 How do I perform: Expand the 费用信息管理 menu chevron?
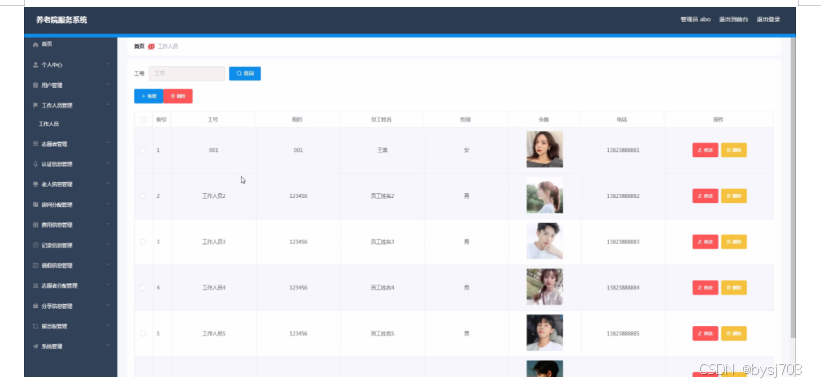108,224
